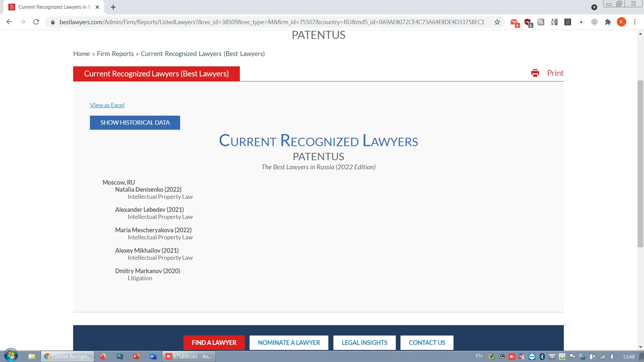Open the NOMINATE A LAWYER tab

pos(289,343)
